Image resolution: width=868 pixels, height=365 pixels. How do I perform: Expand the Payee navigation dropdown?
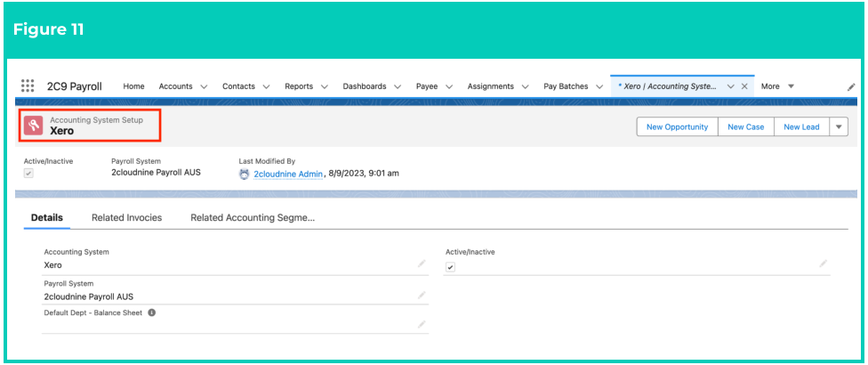[x=449, y=86]
